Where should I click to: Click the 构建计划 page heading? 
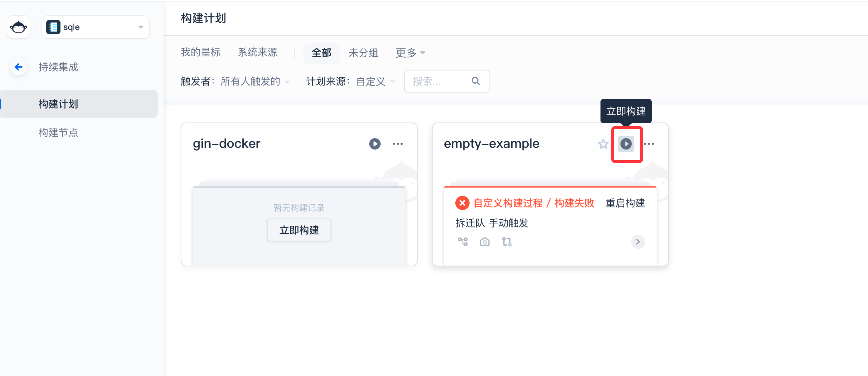coord(203,18)
